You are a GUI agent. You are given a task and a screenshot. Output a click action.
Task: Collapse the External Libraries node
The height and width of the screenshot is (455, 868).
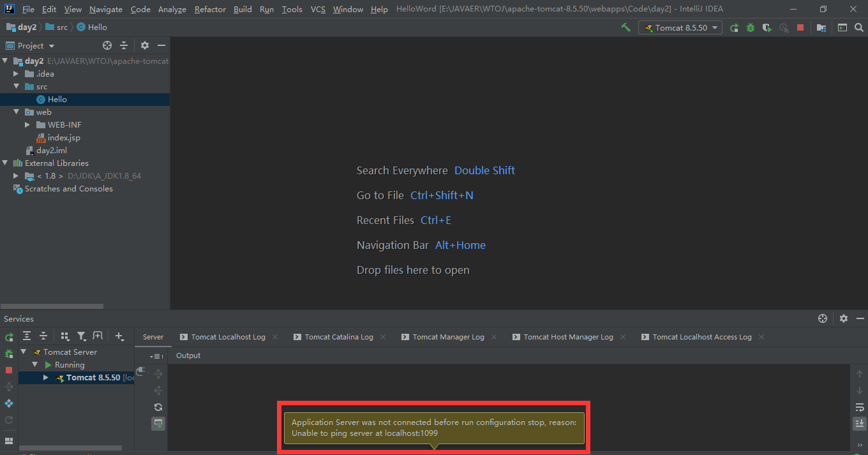coord(6,163)
